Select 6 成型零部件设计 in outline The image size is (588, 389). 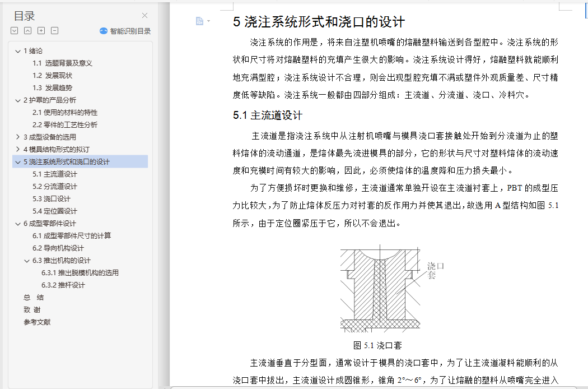coord(49,224)
